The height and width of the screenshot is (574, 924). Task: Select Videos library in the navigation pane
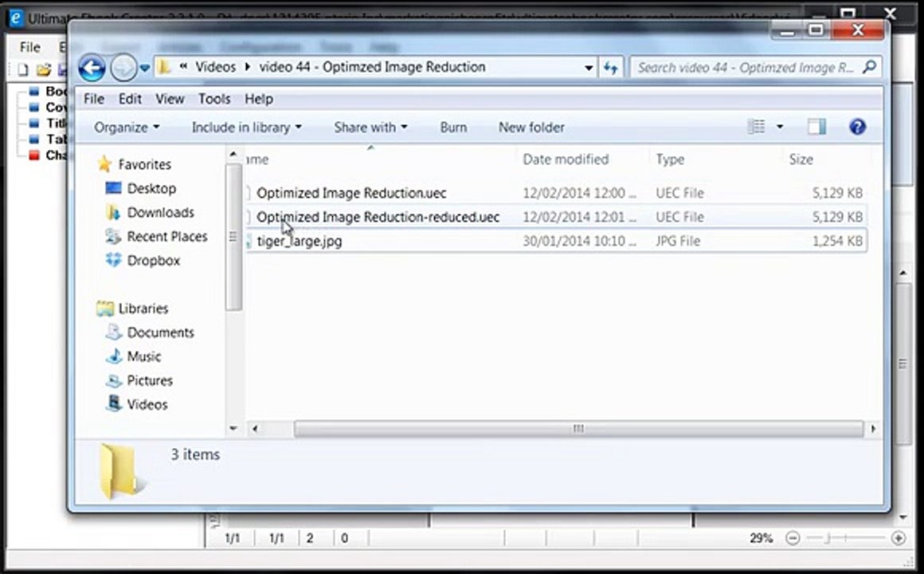[147, 405]
